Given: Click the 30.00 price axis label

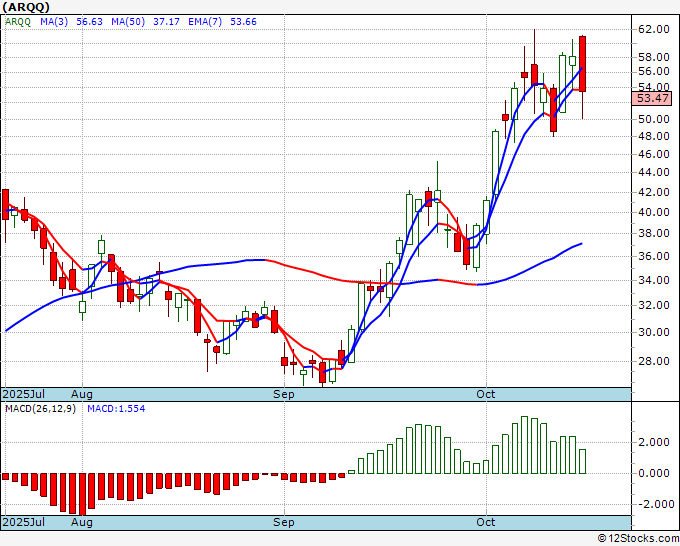Looking at the screenshot, I should [654, 332].
